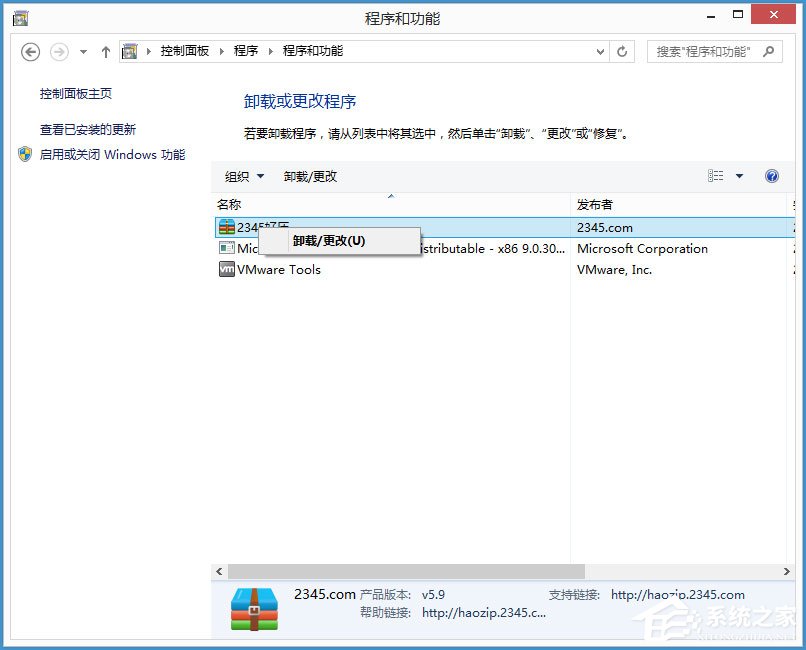Open Help using the blue question mark icon
This screenshot has width=806, height=650.
[771, 176]
